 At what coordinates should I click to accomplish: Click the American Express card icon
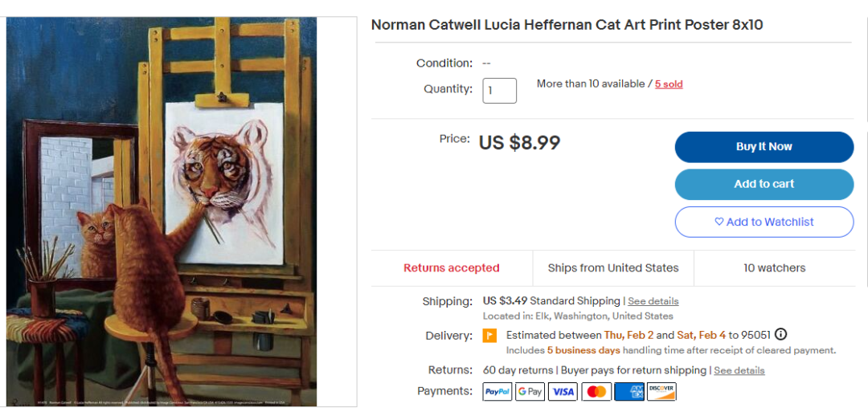tap(628, 391)
